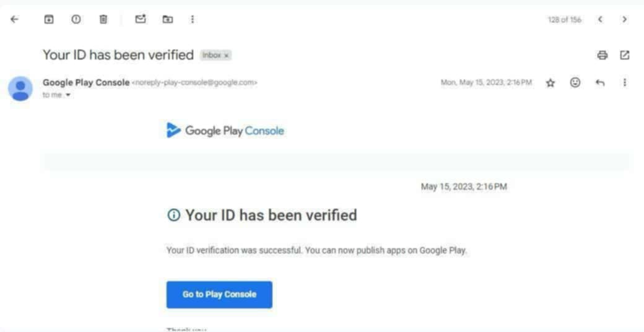This screenshot has width=644, height=332.
Task: Open message options three-dot menu
Action: tap(624, 82)
